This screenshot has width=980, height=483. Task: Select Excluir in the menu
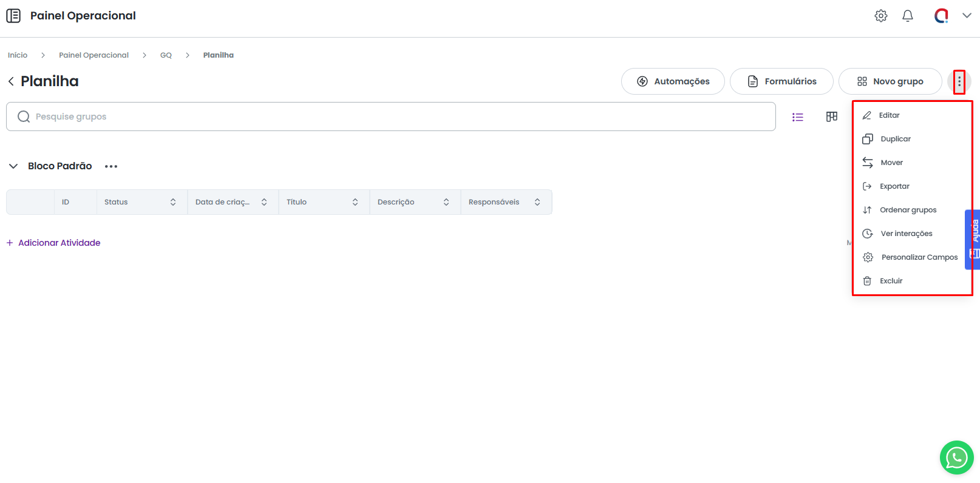point(891,281)
